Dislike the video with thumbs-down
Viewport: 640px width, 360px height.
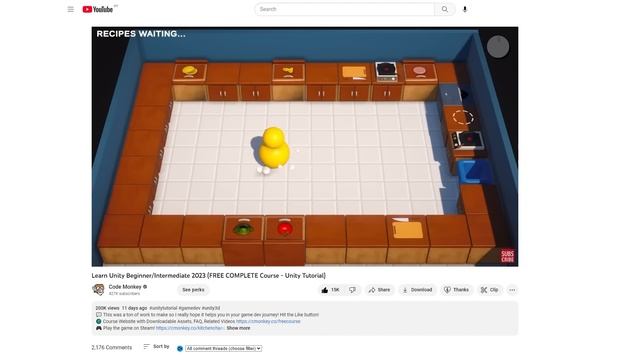point(352,290)
